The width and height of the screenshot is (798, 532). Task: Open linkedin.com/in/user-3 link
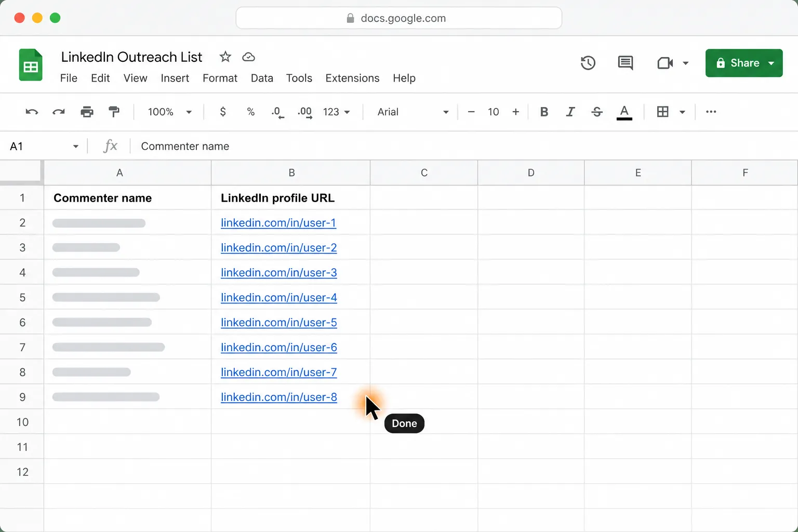279,273
